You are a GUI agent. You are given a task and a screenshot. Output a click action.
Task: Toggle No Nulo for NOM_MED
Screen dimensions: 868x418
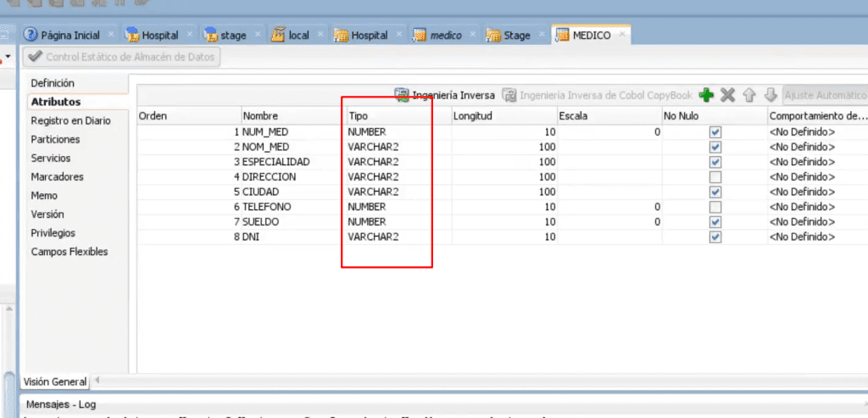pos(715,148)
